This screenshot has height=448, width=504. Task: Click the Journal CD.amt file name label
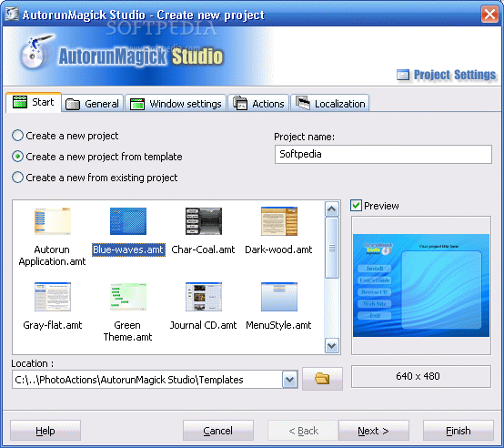(x=203, y=325)
